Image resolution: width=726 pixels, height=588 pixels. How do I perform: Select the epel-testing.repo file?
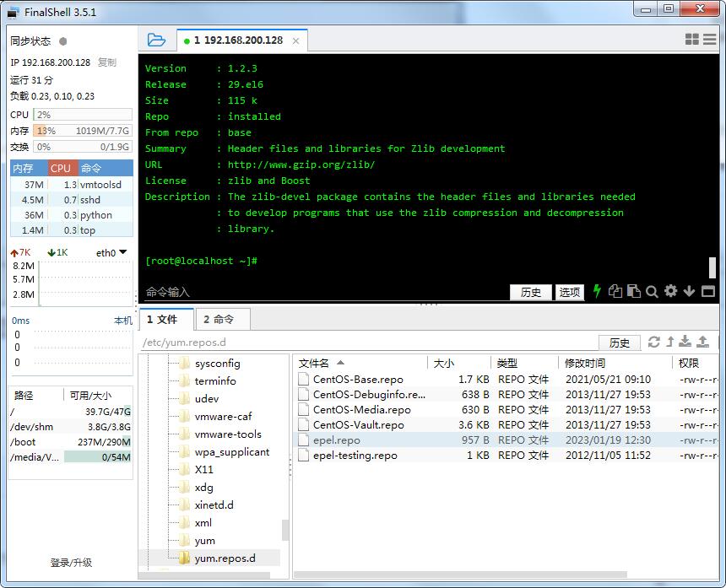coord(355,456)
